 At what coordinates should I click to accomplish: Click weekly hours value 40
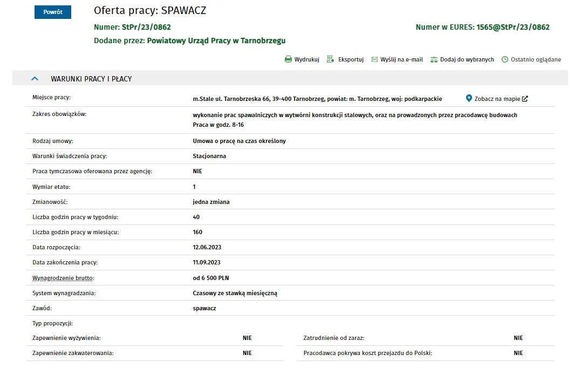coord(196,217)
